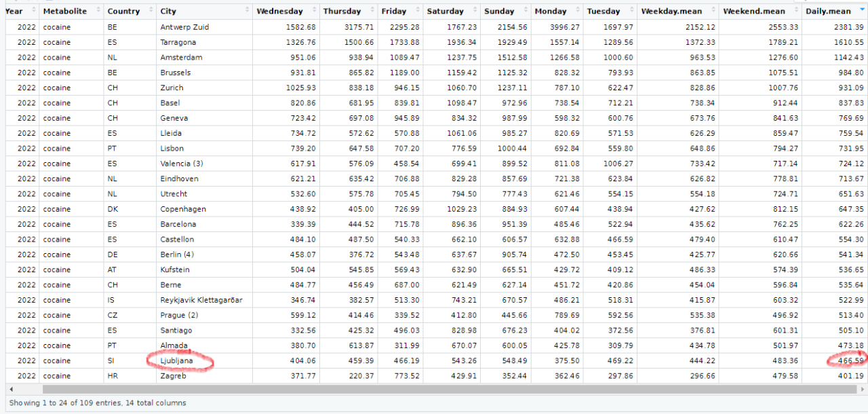The image size is (868, 414).
Task: Sort table by Friday column header
Action: [394, 11]
